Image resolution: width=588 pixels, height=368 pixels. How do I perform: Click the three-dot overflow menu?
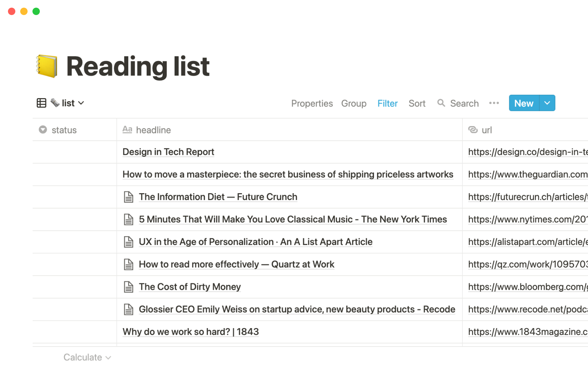pos(494,103)
